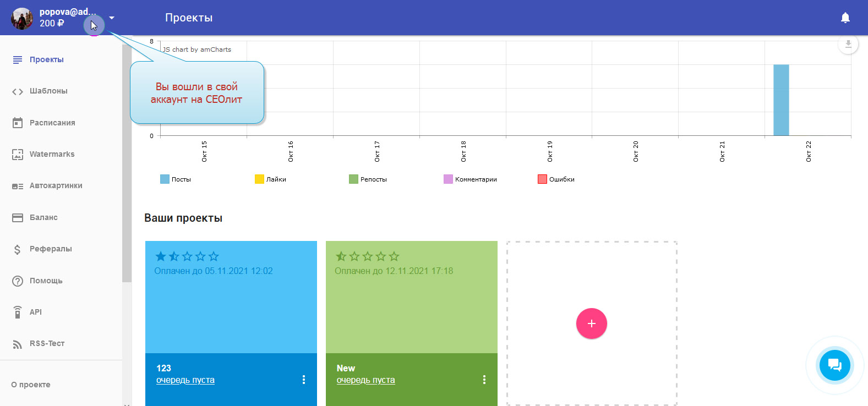Go to Шаблоны in the sidebar
868x406 pixels.
tap(48, 91)
